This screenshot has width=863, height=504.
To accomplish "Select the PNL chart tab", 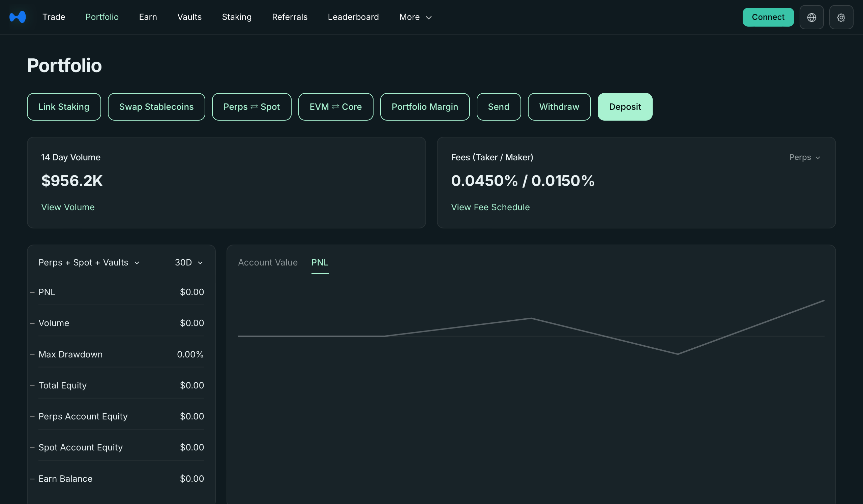I will click(320, 262).
